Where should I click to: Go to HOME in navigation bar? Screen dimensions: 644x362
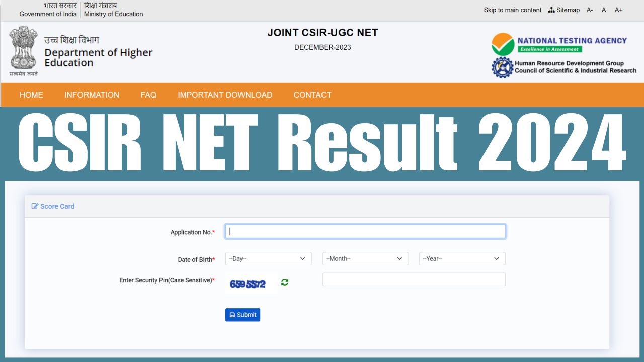pyautogui.click(x=31, y=95)
